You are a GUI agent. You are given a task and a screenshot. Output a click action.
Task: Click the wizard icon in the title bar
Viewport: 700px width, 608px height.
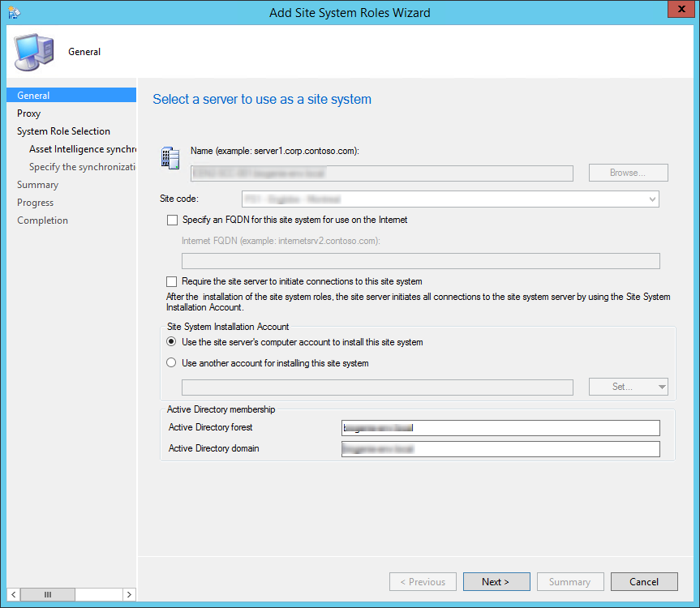(x=15, y=13)
